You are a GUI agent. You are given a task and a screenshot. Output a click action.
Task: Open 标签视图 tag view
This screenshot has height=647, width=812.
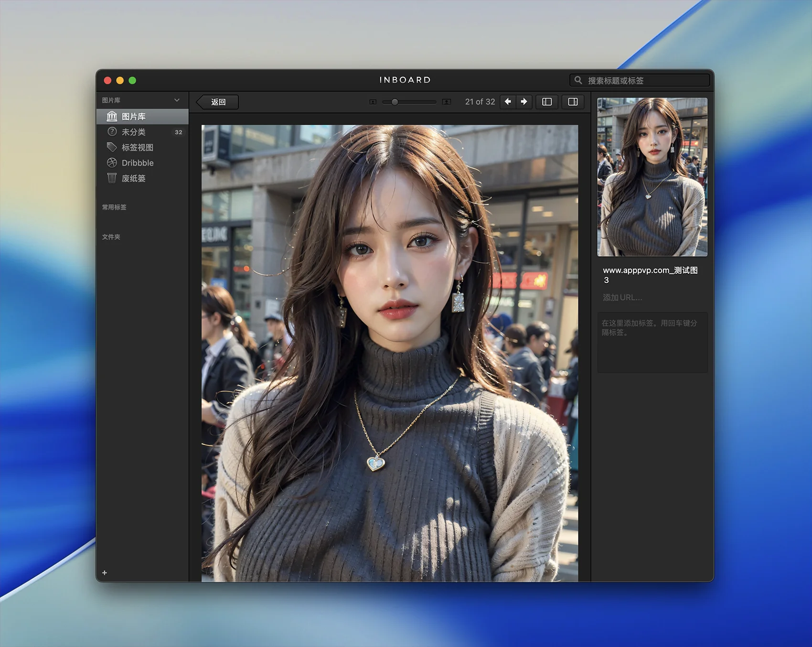click(137, 147)
